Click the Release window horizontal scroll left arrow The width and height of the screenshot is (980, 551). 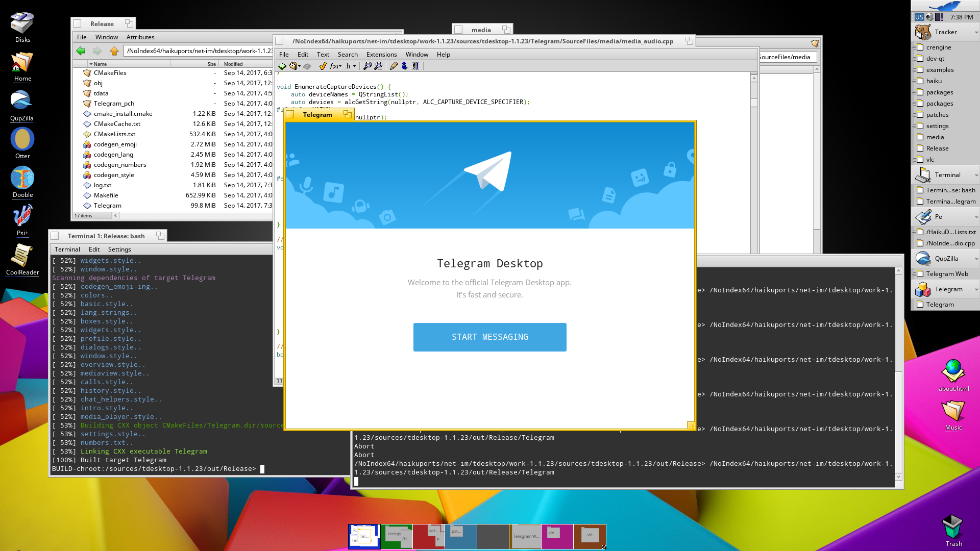click(115, 216)
